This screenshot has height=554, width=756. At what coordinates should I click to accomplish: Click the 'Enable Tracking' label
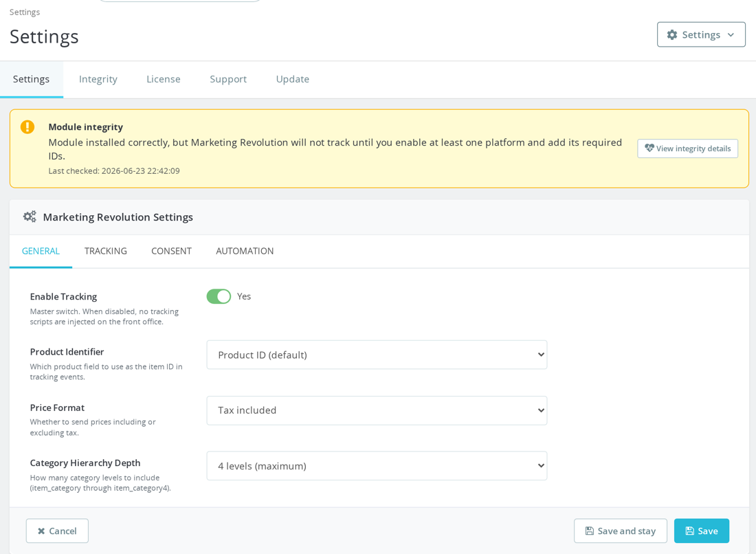tap(63, 296)
